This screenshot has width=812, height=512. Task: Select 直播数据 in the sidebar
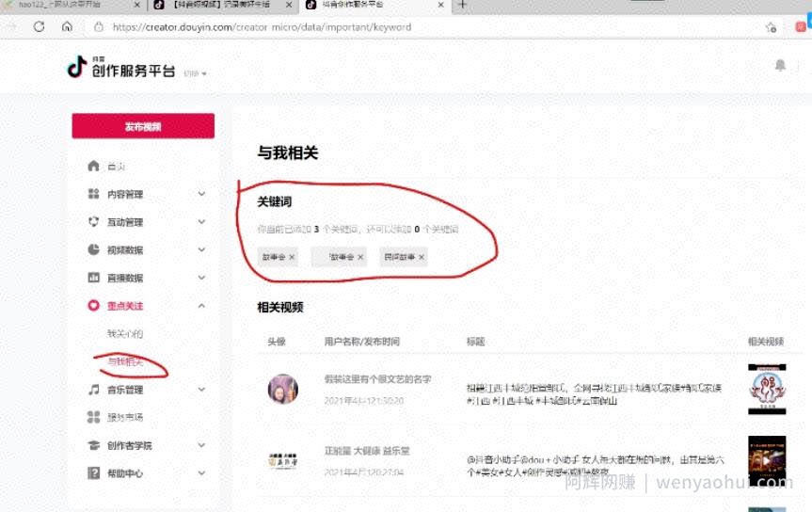click(x=125, y=279)
